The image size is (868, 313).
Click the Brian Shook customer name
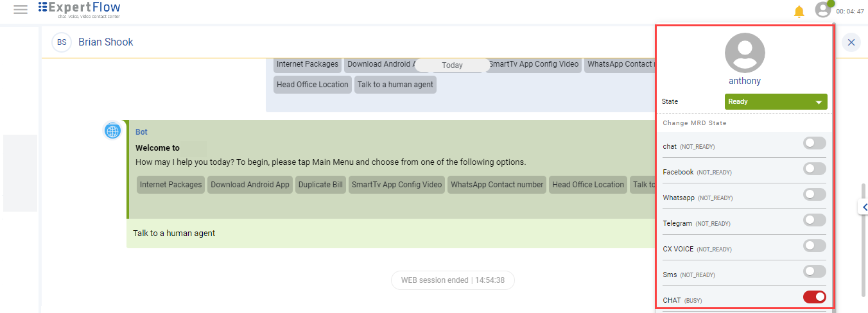[x=106, y=42]
